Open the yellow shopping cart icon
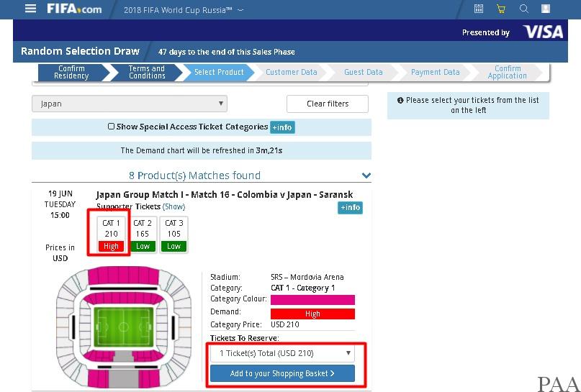This screenshot has width=581, height=392. [x=501, y=9]
